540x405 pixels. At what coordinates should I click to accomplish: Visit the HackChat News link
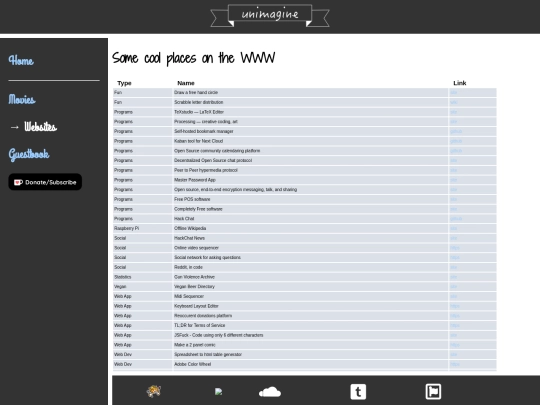click(453, 238)
